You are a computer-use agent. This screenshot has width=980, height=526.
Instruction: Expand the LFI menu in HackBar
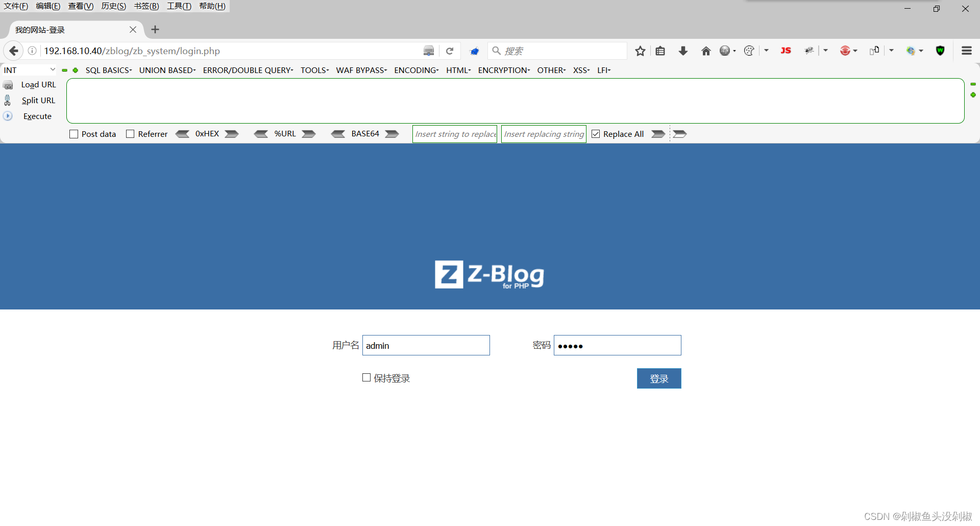pyautogui.click(x=604, y=70)
